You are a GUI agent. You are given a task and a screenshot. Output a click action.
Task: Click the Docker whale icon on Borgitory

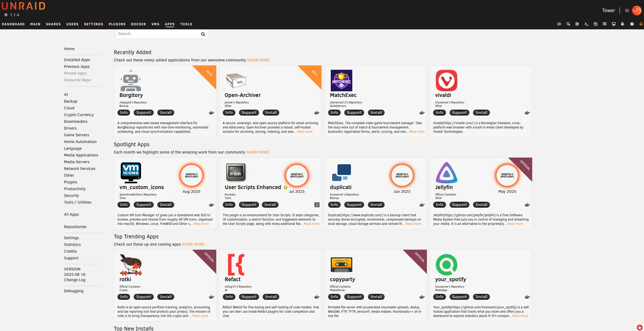[x=212, y=113]
